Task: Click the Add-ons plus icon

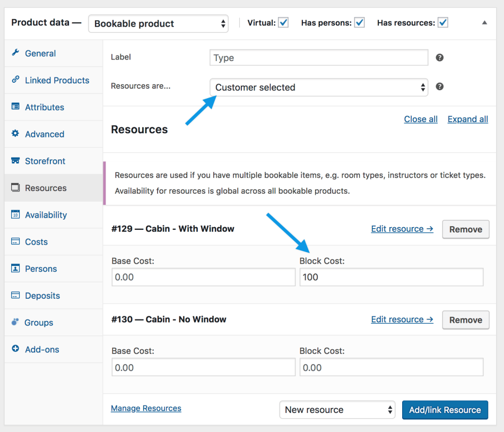Action: [x=15, y=349]
